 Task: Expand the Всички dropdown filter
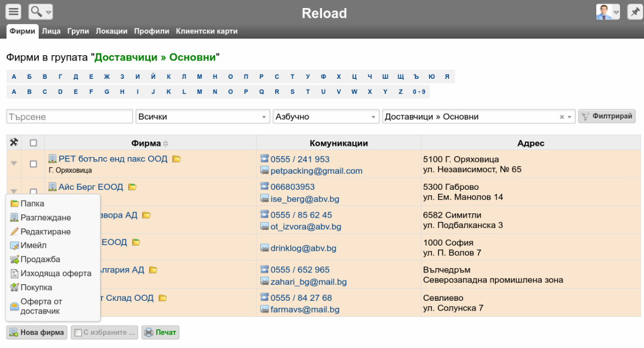pyautogui.click(x=202, y=116)
